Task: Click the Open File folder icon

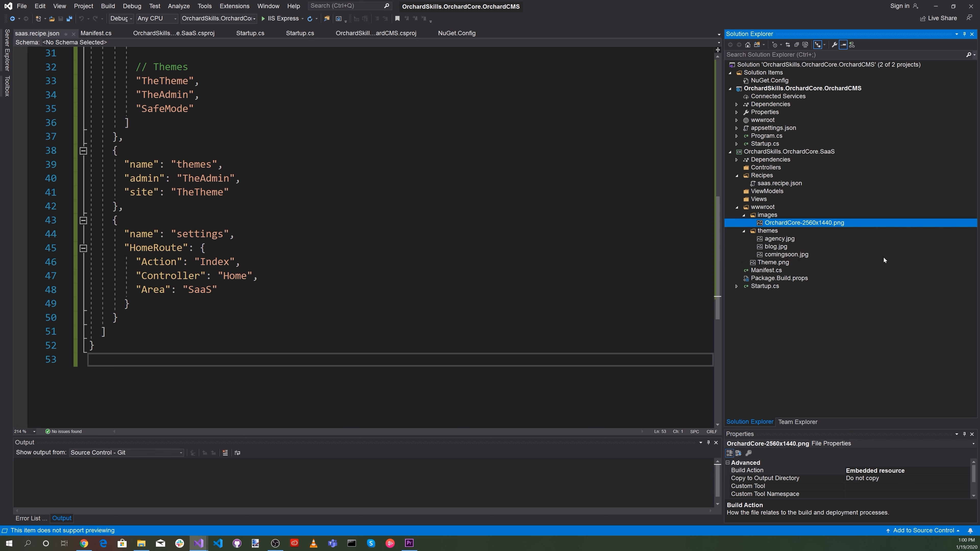Action: point(52,19)
